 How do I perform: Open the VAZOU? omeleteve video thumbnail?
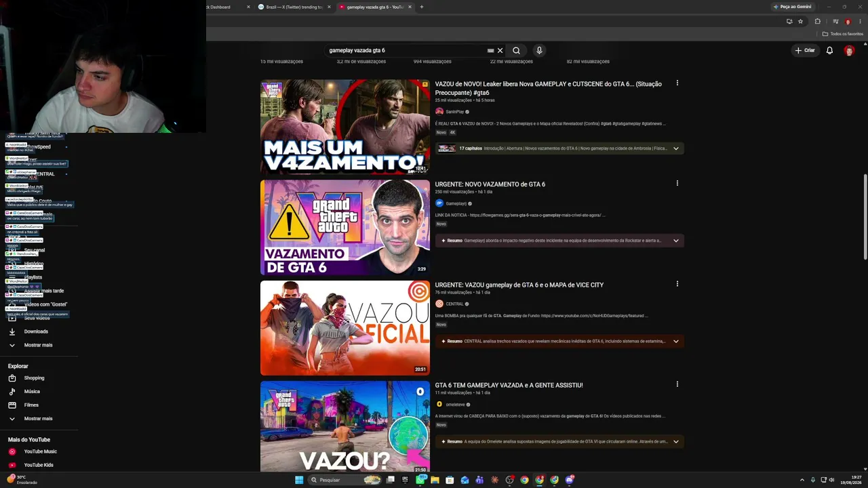click(x=345, y=426)
